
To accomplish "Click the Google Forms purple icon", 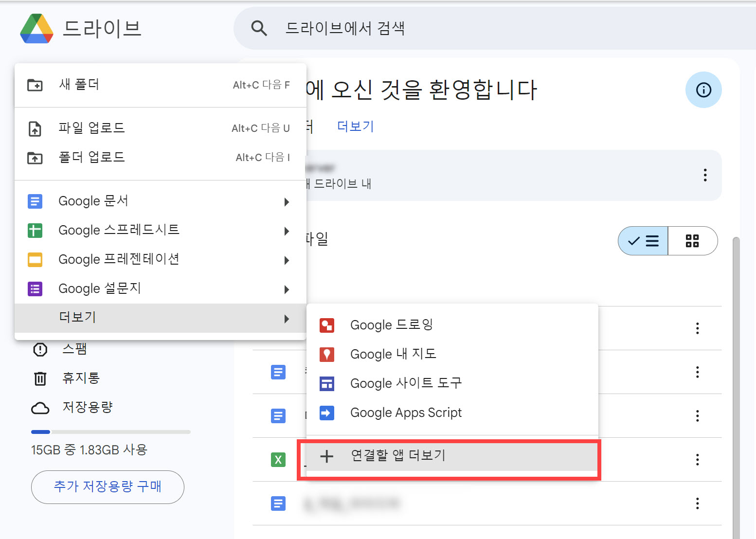I will tap(35, 289).
